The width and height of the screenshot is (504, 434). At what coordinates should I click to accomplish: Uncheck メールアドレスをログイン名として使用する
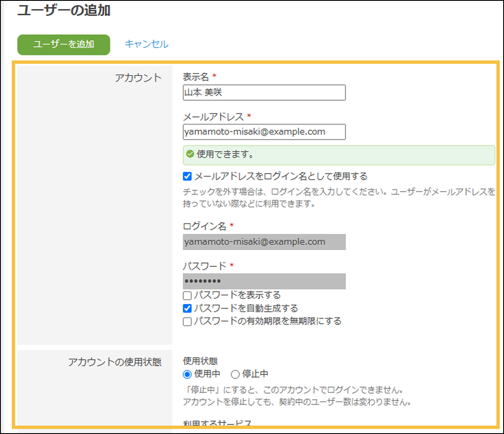coord(188,176)
